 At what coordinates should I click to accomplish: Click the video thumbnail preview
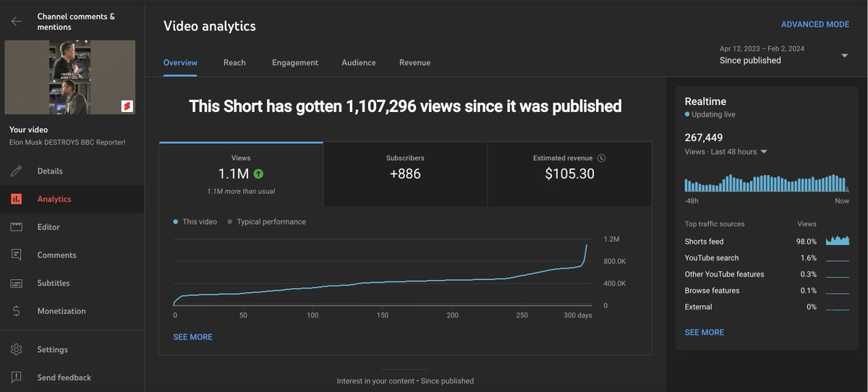[70, 77]
